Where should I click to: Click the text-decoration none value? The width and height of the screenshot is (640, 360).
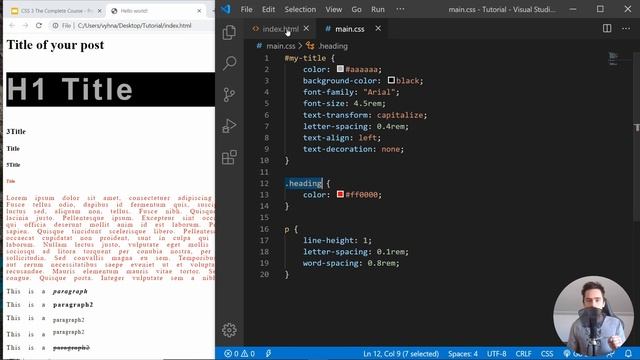click(x=390, y=149)
